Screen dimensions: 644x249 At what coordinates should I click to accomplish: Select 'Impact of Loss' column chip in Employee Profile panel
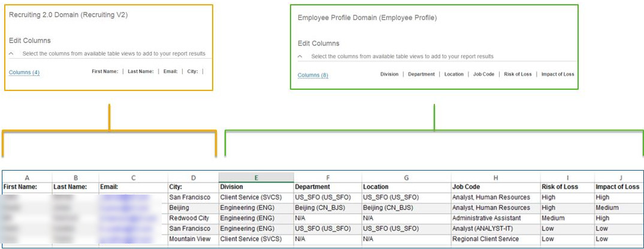[x=558, y=74]
